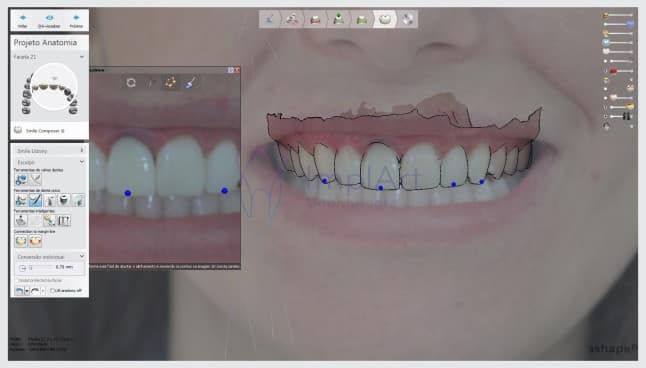
Task: Toggle the white model visibility icon
Action: [x=606, y=52]
